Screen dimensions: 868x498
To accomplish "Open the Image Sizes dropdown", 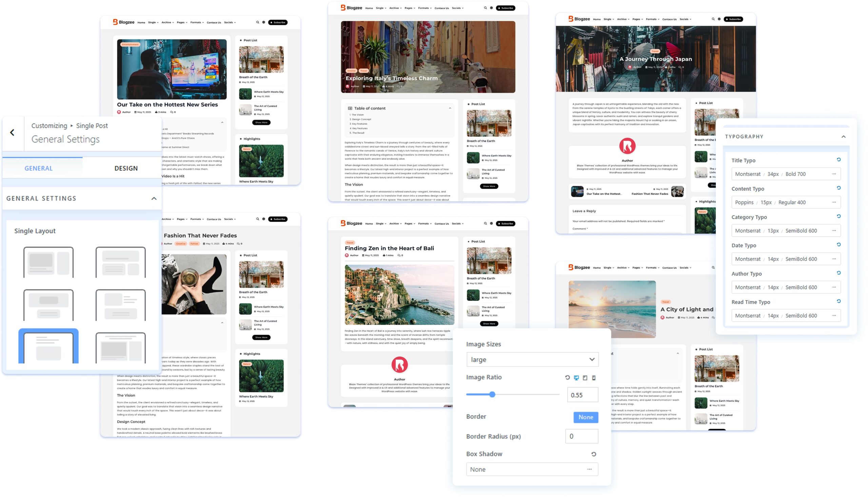I will (x=532, y=359).
